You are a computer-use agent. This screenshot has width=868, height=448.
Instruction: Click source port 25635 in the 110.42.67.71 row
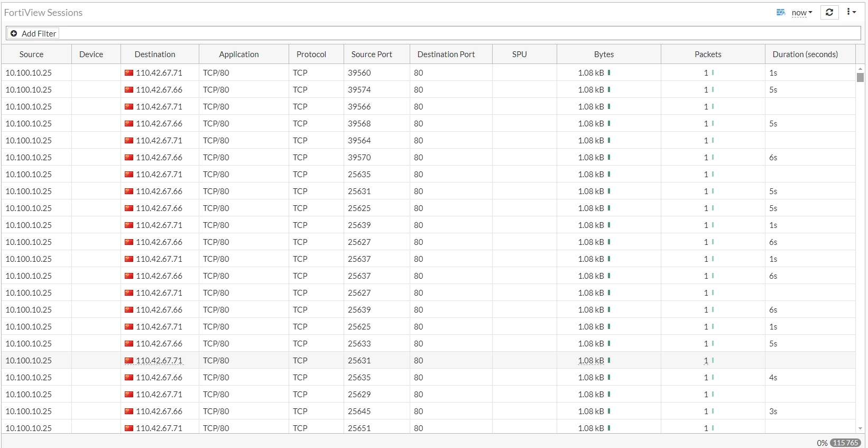coord(359,175)
